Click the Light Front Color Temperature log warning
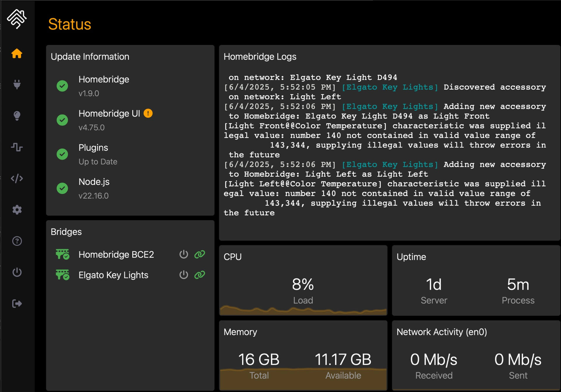This screenshot has width=561, height=392. pos(385,140)
